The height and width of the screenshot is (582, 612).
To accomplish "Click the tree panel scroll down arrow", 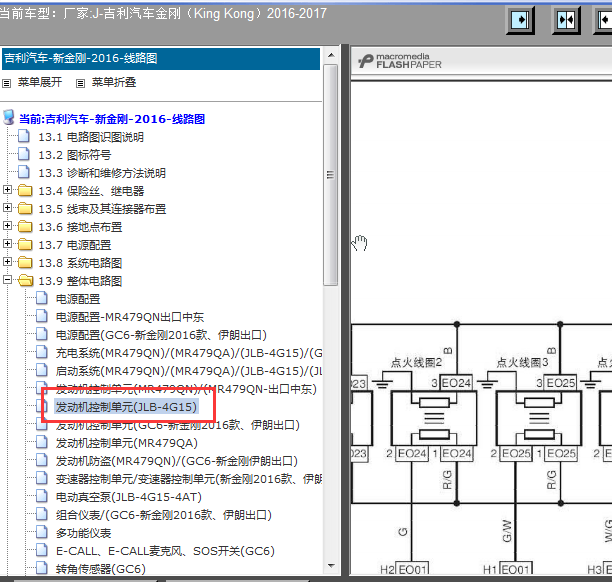I will pyautogui.click(x=331, y=566).
